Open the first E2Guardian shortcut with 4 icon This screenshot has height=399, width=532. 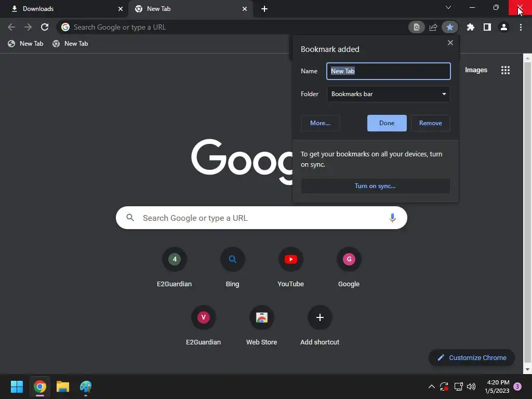175,268
